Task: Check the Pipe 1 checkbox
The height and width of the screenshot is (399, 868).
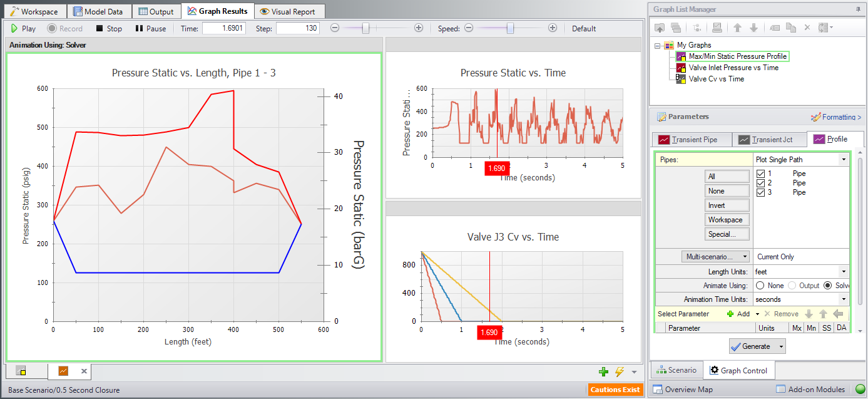Action: tap(761, 174)
